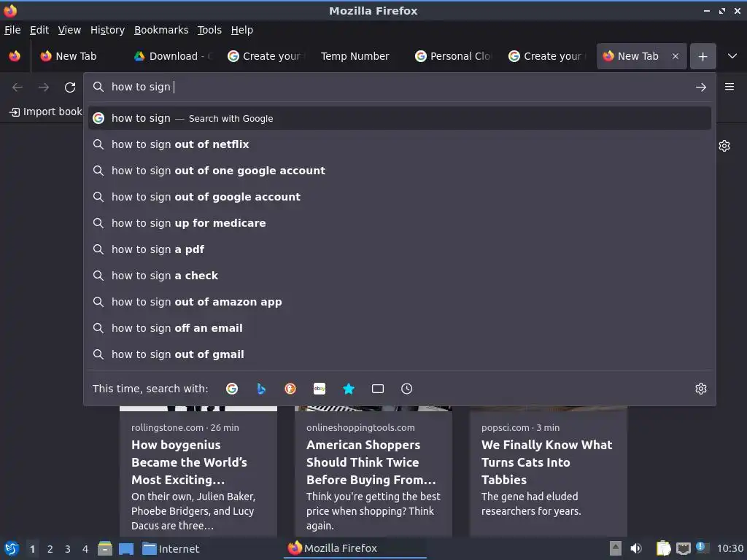Screen dimensions: 747x560
Task: Select 'how to sign — Search with Google'
Action: (399, 118)
